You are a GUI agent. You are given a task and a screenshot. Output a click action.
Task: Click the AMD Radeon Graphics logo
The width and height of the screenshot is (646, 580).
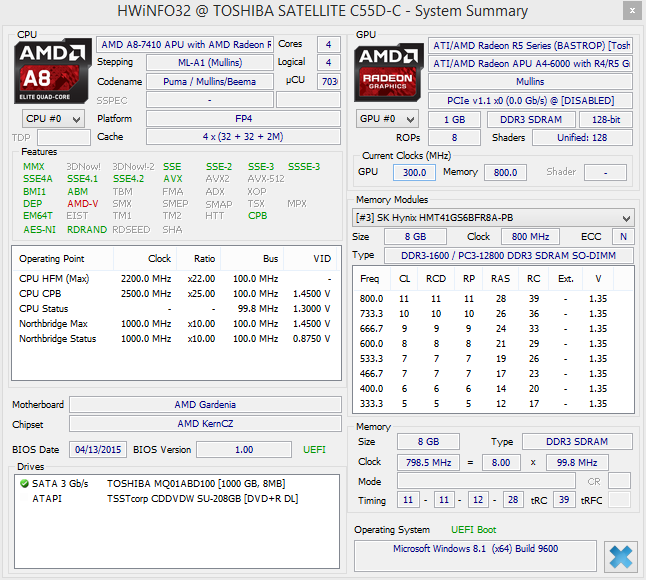point(389,72)
